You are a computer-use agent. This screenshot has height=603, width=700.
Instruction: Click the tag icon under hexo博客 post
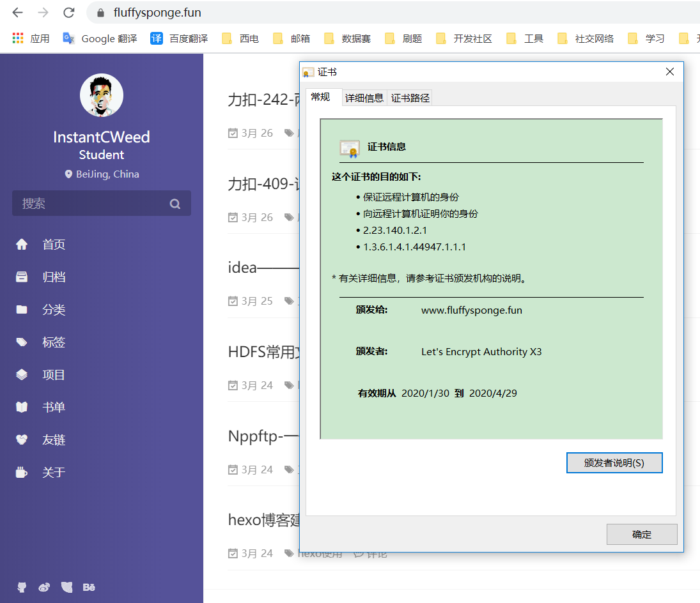tap(289, 553)
